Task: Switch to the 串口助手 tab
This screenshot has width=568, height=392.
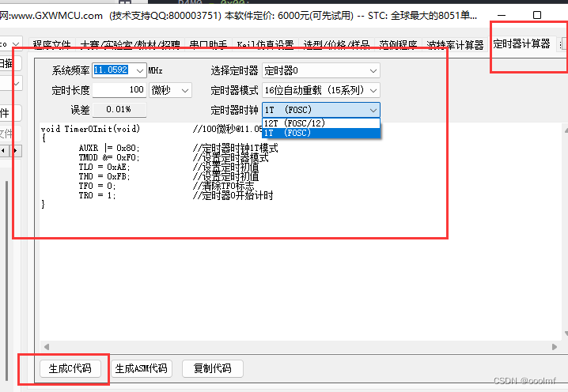Action: [x=208, y=44]
